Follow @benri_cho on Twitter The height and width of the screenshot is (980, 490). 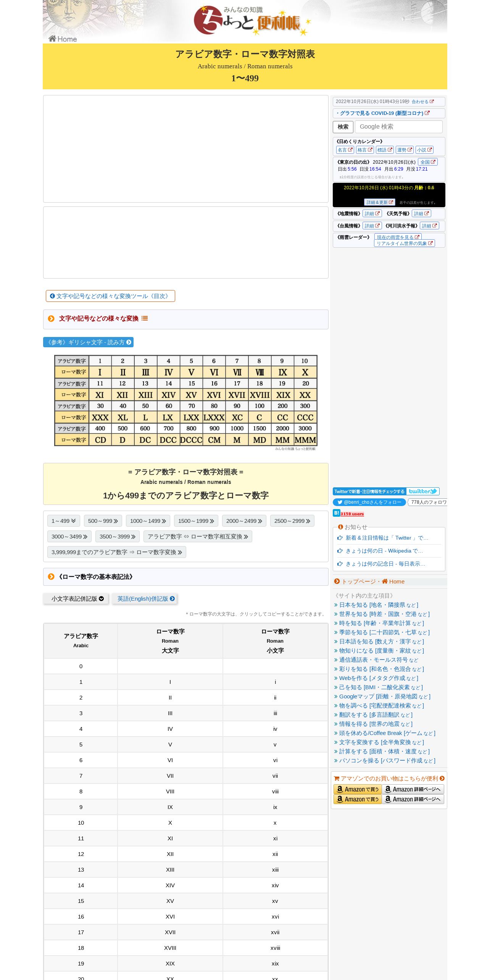coord(369,502)
